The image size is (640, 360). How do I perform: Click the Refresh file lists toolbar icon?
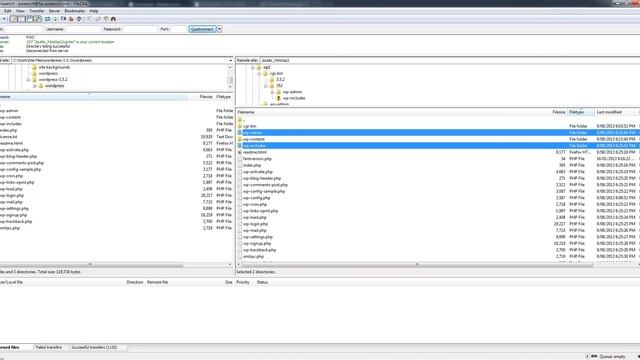pos(47,19)
